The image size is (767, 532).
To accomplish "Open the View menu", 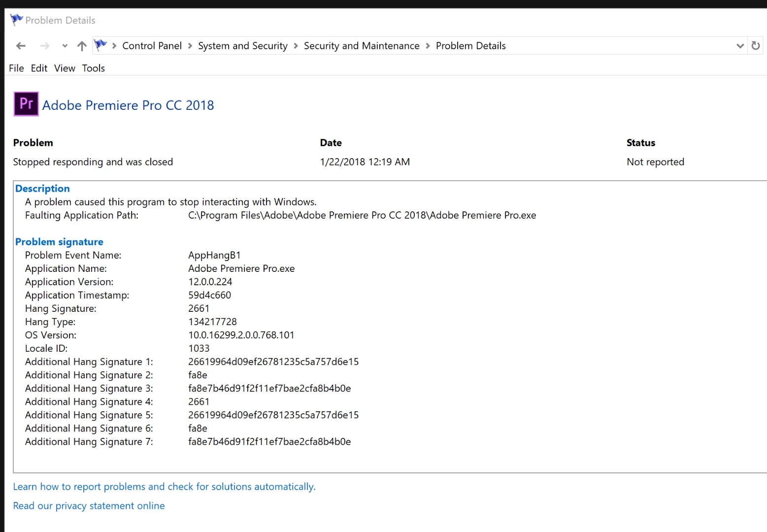I will (x=65, y=68).
